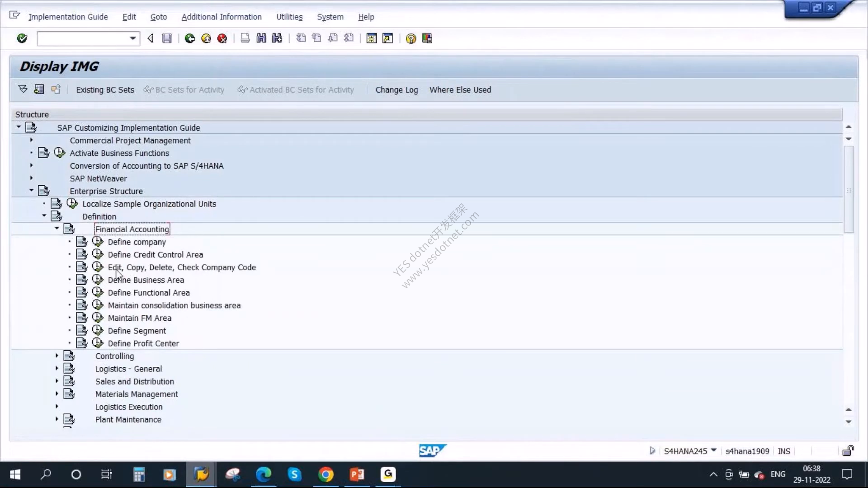Viewport: 868px width, 488px height.
Task: Click execute icon for Maintain FM Area
Action: 98,318
